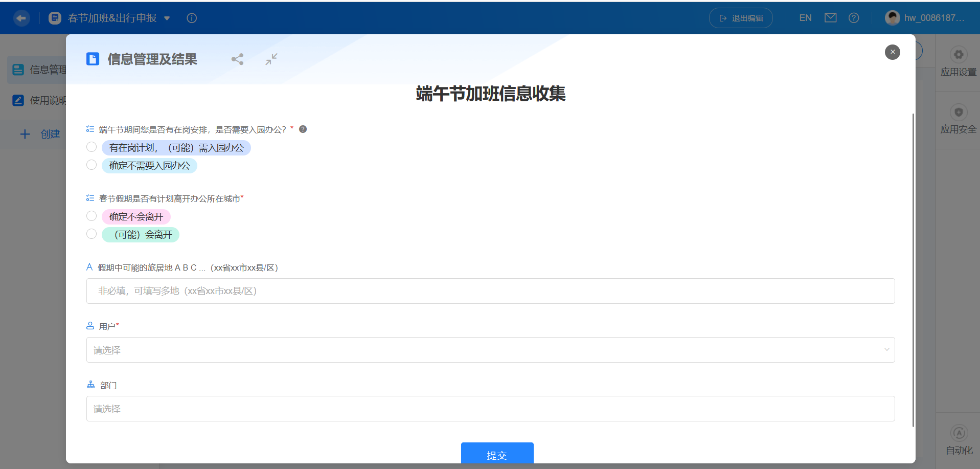980x469 pixels.
Task: Switch to the 使用说明 sidebar item
Action: (x=47, y=100)
